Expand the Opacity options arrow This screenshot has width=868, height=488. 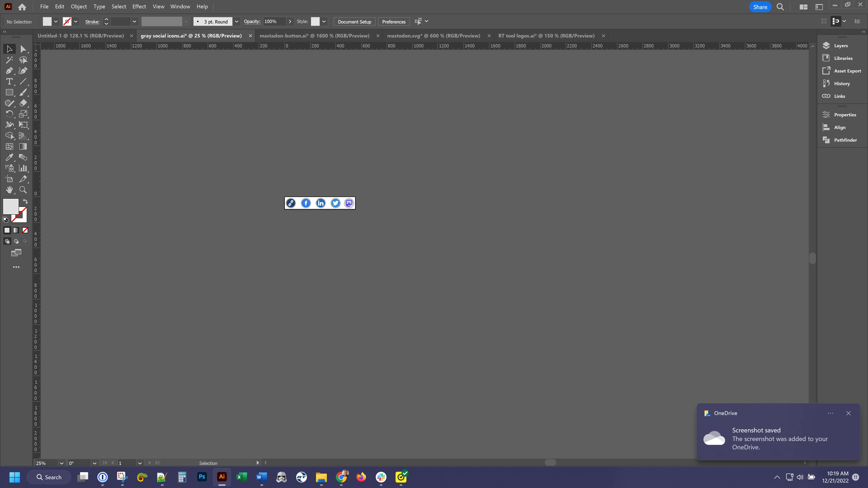coord(290,21)
